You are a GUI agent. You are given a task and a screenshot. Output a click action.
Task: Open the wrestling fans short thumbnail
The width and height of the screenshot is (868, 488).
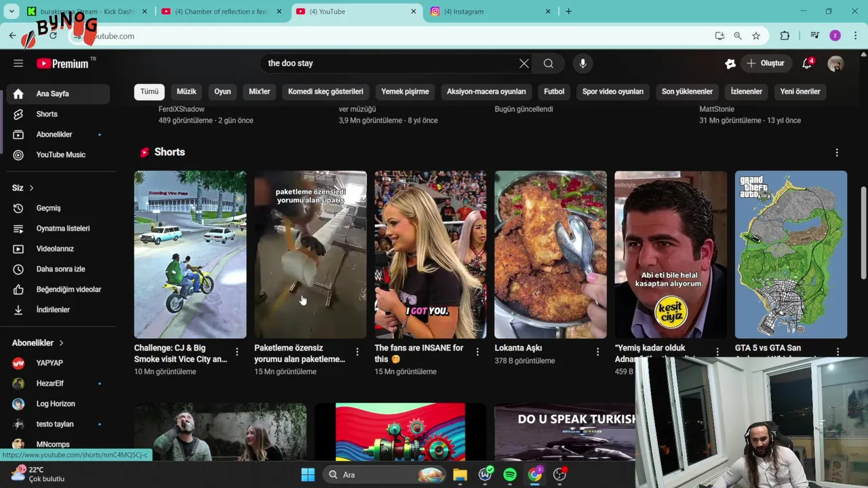pyautogui.click(x=431, y=254)
